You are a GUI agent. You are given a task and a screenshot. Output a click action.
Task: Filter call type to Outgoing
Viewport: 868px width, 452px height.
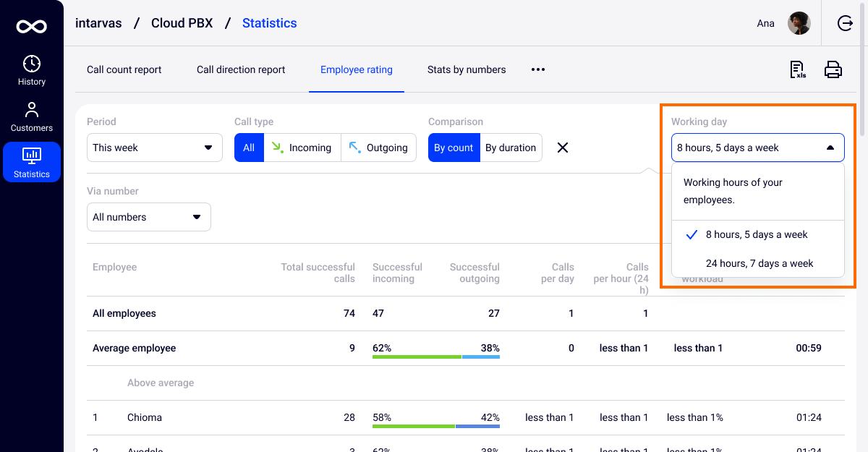pos(378,148)
